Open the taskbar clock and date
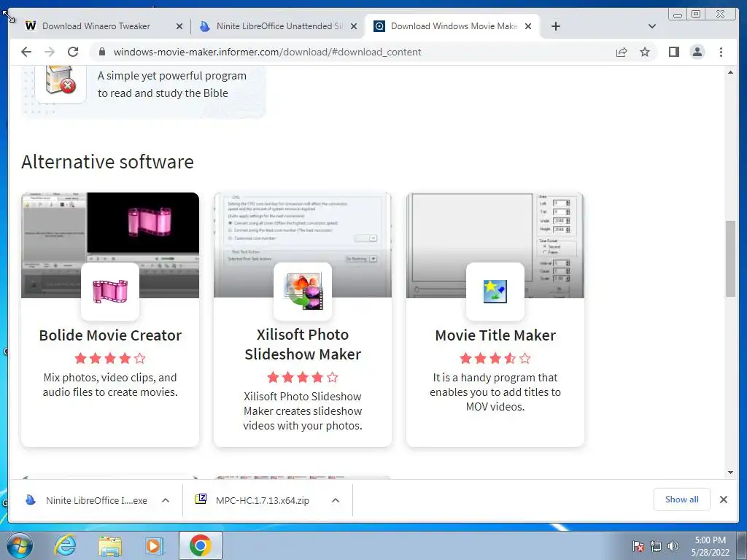747x560 pixels. pos(711,546)
